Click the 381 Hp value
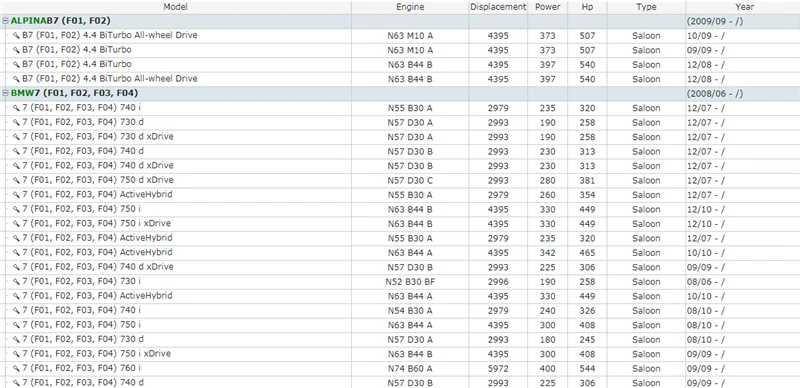 point(587,181)
